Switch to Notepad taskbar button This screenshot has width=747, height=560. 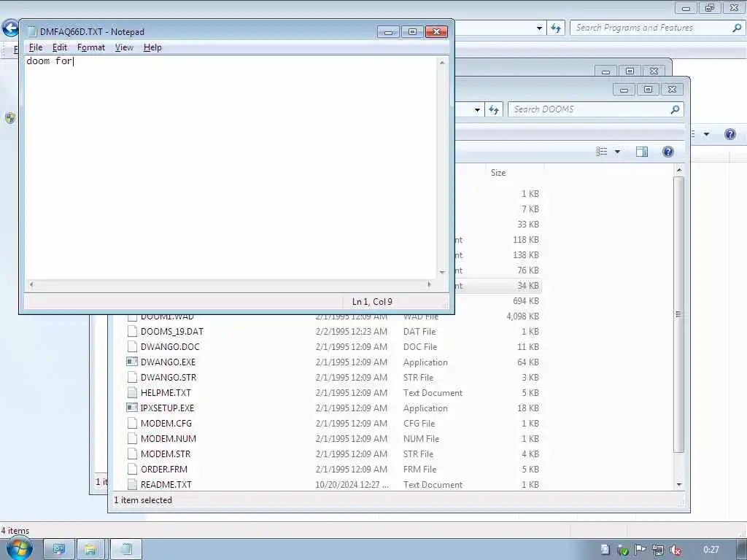point(126,550)
